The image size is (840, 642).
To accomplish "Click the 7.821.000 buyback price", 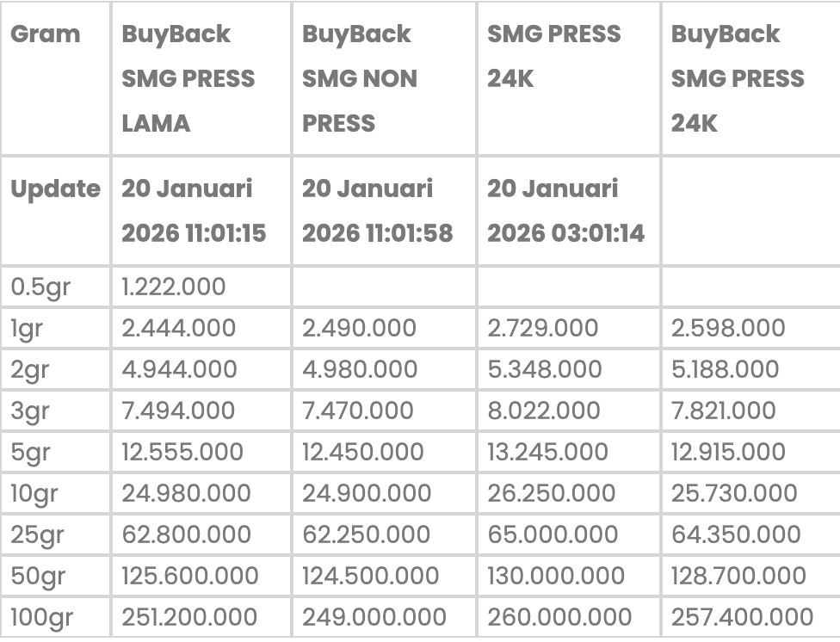I will click(x=723, y=411).
